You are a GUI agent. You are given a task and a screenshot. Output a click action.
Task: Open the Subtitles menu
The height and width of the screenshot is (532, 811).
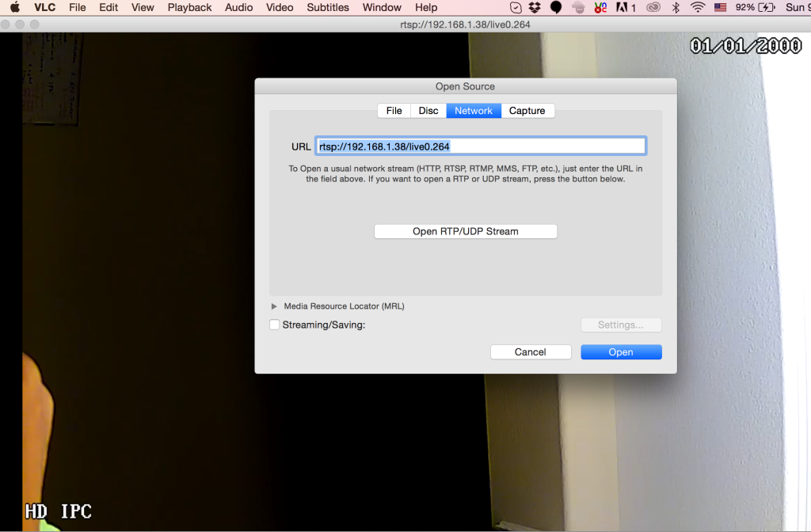tap(328, 7)
